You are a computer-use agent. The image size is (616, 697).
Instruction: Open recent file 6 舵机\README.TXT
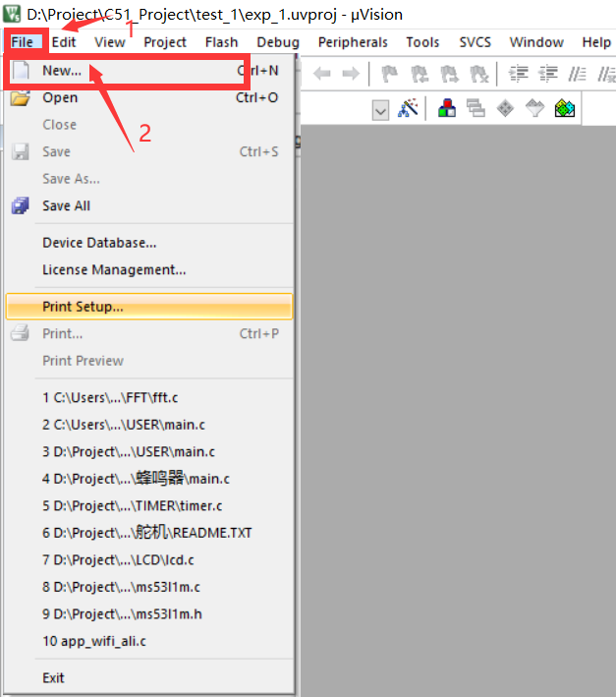point(149,533)
